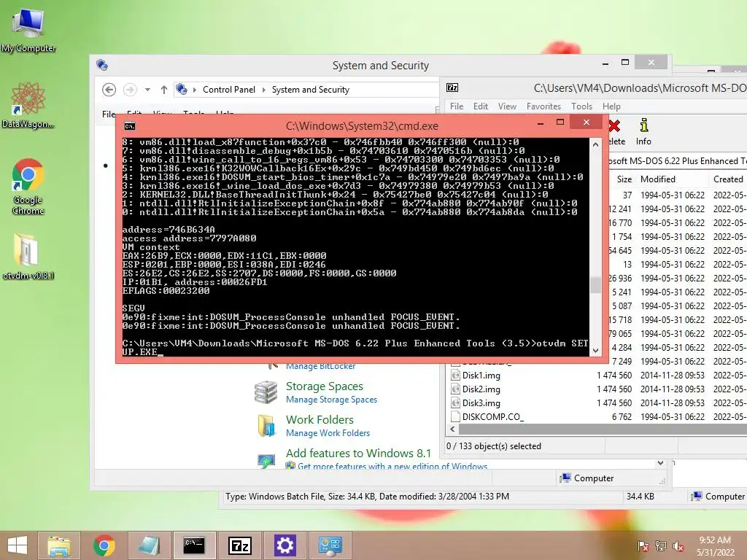Click System and Security window title icon
This screenshot has width=747, height=560.
(102, 65)
